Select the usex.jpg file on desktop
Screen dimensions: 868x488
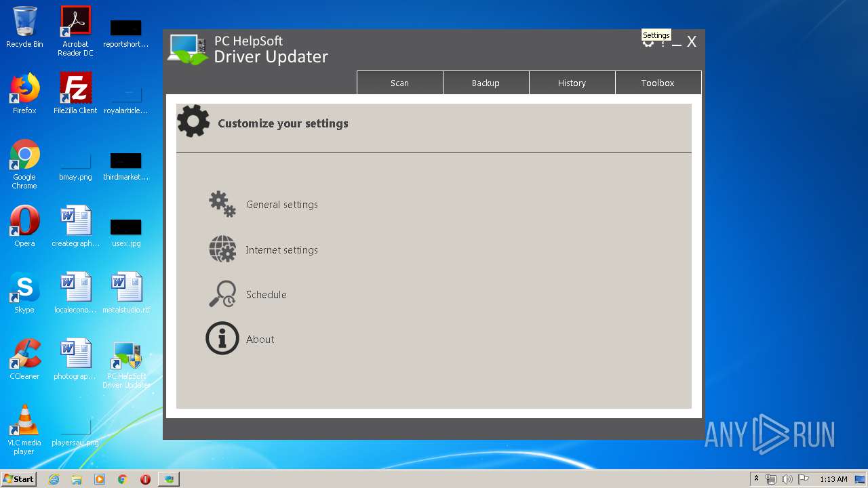pyautogui.click(x=126, y=232)
